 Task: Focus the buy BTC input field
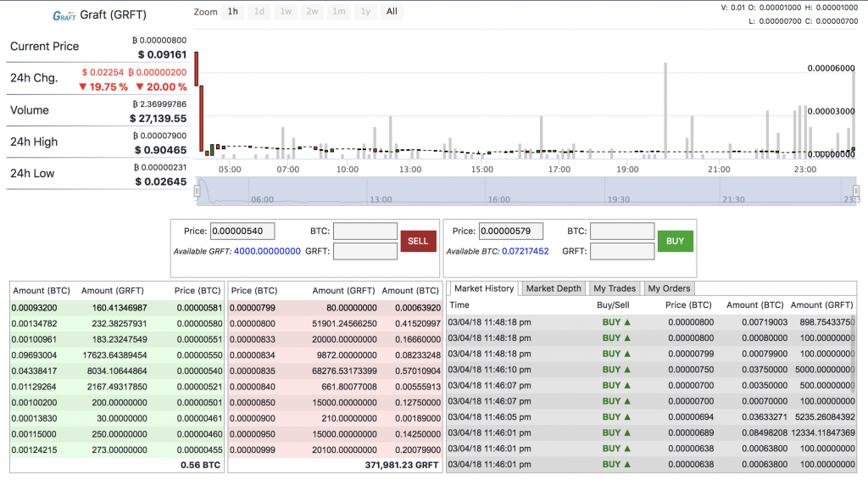point(622,231)
